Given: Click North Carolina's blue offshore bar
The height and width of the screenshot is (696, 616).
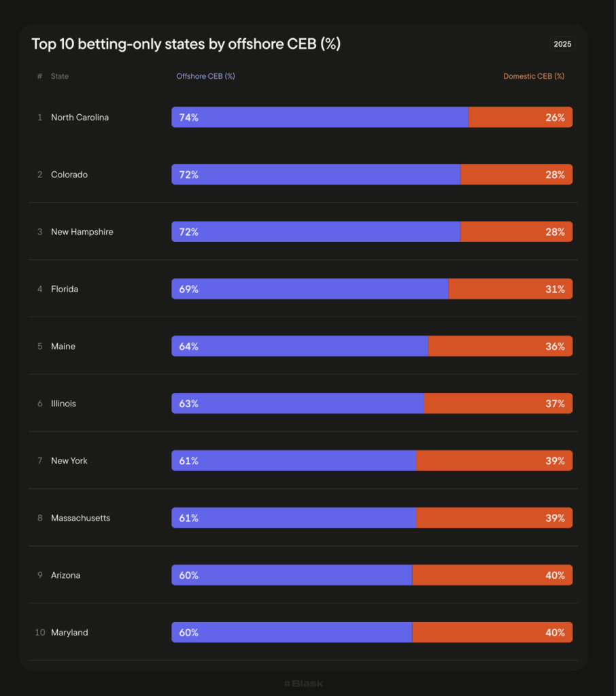Looking at the screenshot, I should 320,117.
